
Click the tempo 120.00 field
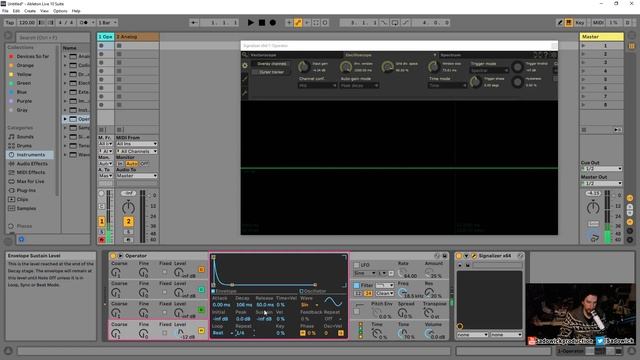click(27, 22)
